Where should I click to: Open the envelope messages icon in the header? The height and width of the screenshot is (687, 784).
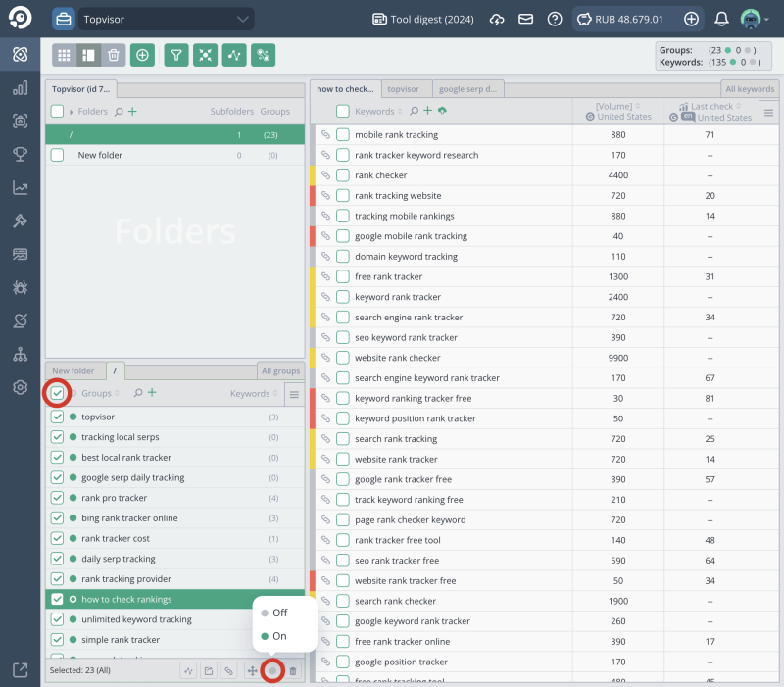pyautogui.click(x=525, y=18)
